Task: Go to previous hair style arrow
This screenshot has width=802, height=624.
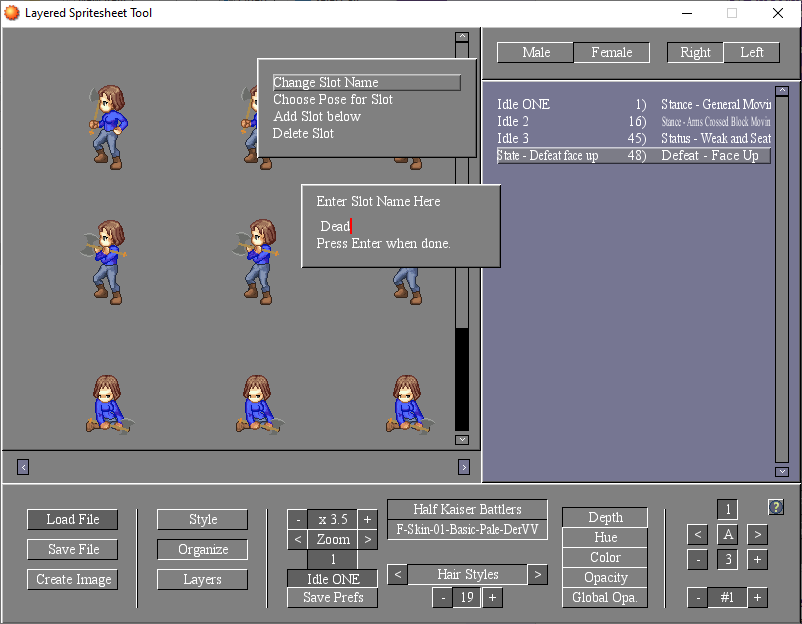Action: click(397, 574)
